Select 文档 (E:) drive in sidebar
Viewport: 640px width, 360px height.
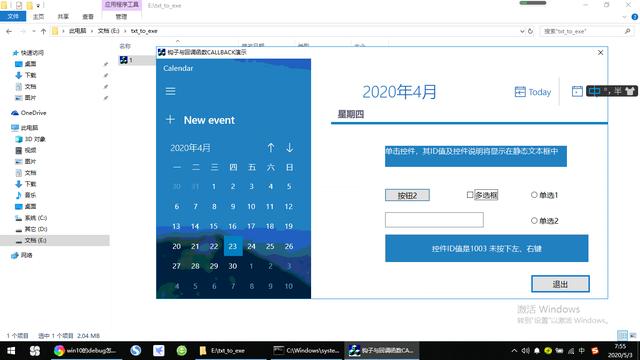click(36, 240)
